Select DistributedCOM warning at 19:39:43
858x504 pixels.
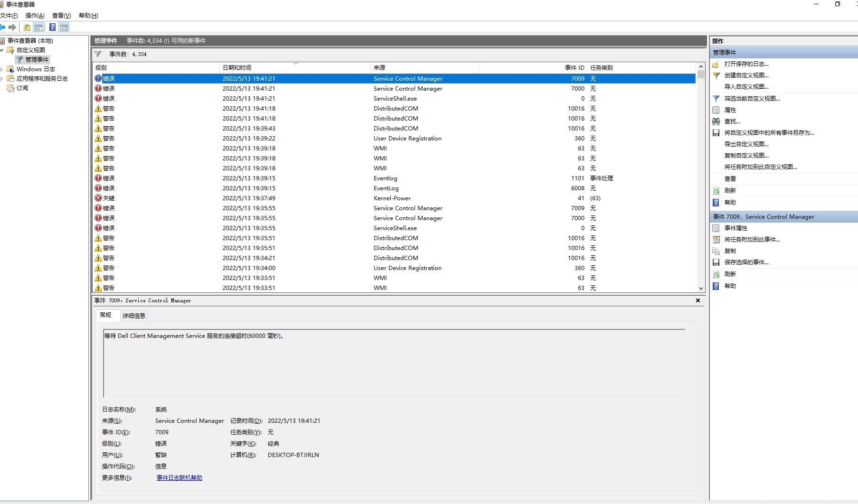(394, 129)
